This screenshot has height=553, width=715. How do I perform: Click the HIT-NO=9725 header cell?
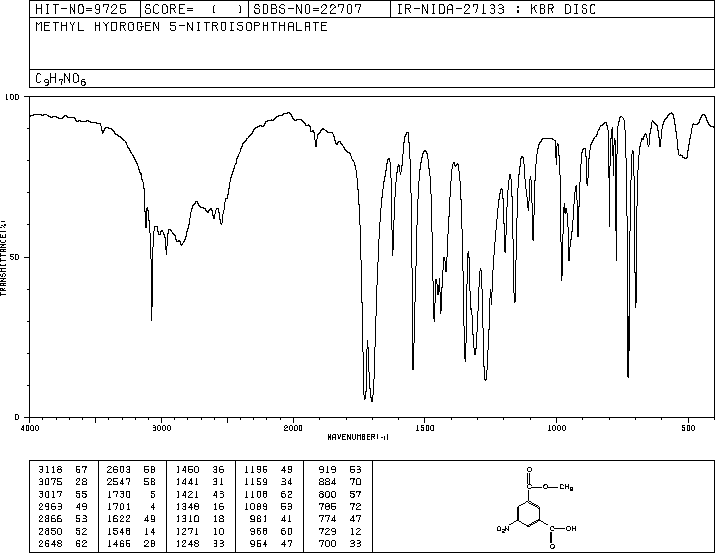pos(85,9)
